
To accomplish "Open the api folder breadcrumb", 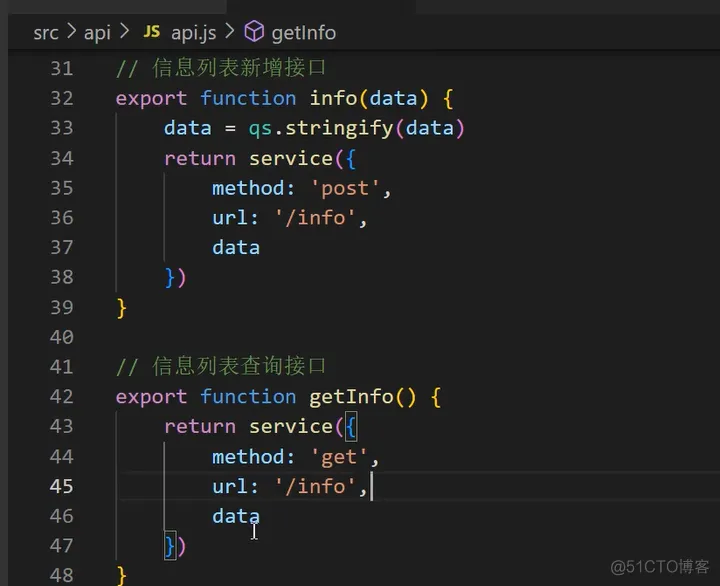I will pos(97,33).
